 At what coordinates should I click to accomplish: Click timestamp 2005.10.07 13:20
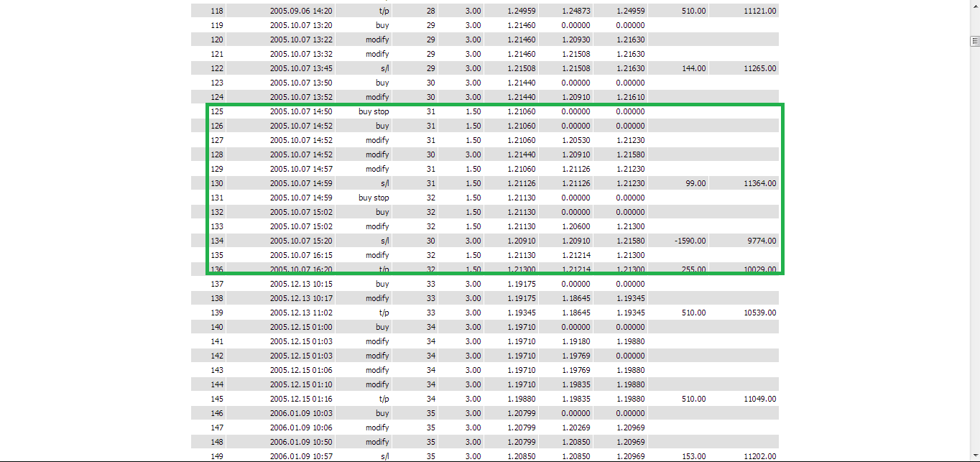point(301,25)
